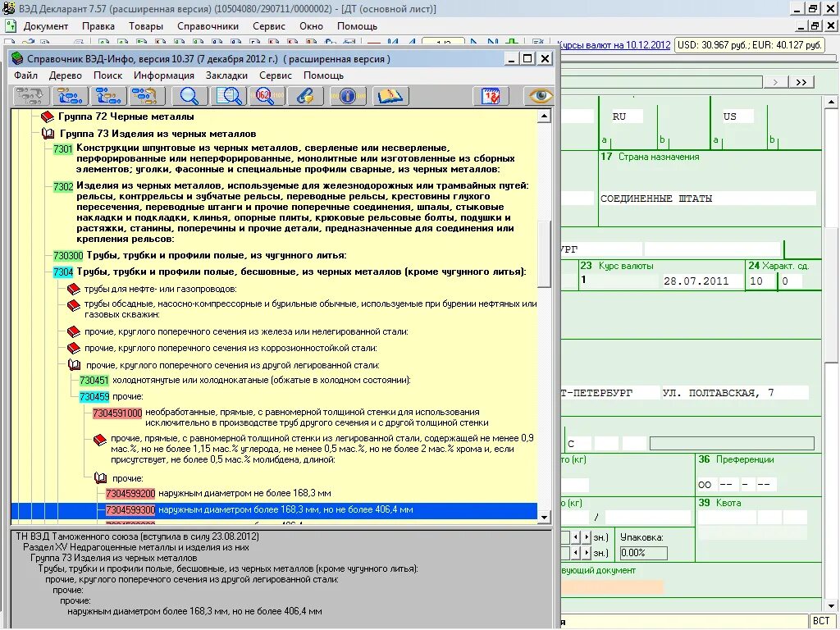Click the single '>' navigation button in declaration window

pyautogui.click(x=775, y=82)
